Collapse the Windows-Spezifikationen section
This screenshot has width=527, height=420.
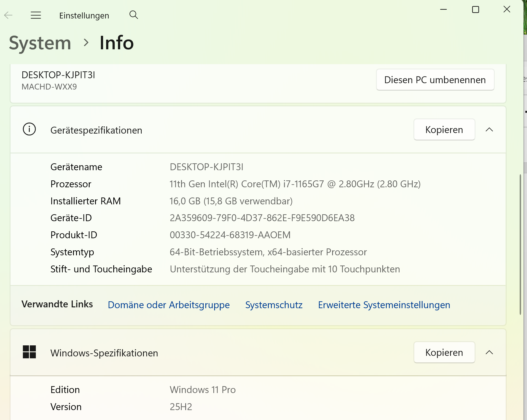pyautogui.click(x=489, y=352)
